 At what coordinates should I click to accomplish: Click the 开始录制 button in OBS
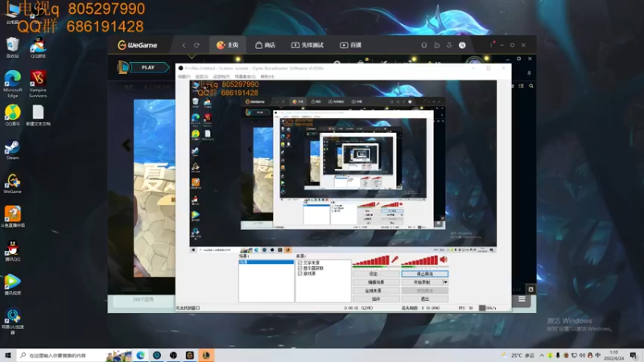[x=422, y=282]
